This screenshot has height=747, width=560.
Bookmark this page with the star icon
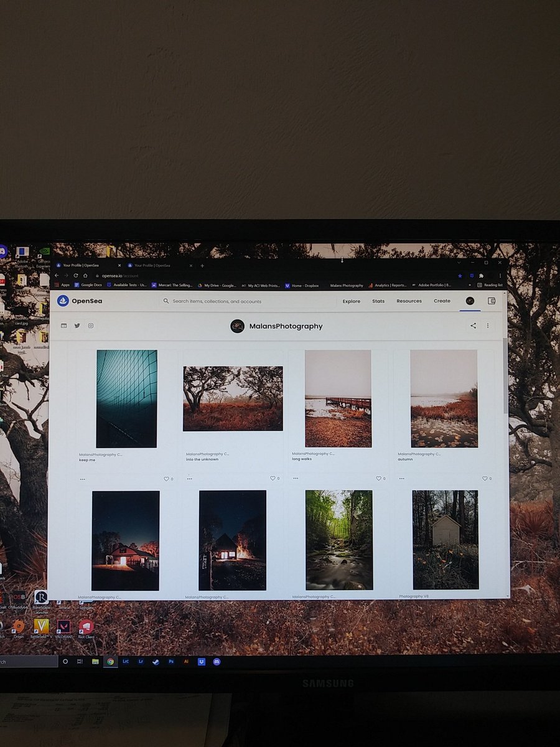460,275
